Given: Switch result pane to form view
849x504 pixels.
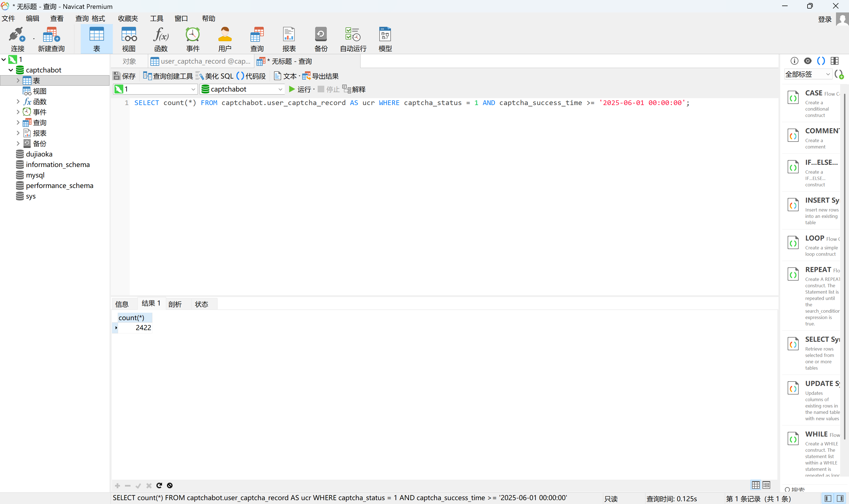Looking at the screenshot, I should click(766, 485).
